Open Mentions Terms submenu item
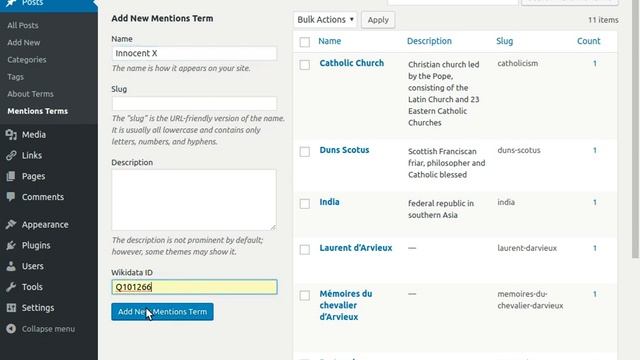Viewport: 640px width, 360px height. click(38, 111)
